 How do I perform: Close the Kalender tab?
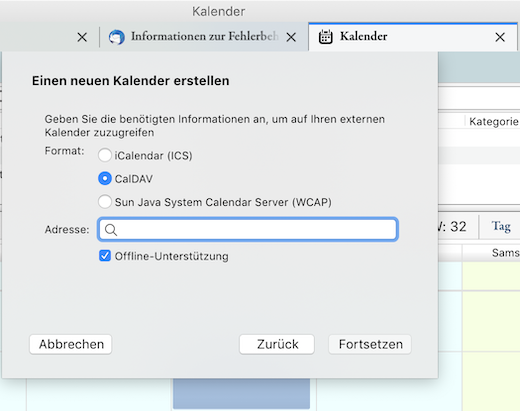(500, 37)
